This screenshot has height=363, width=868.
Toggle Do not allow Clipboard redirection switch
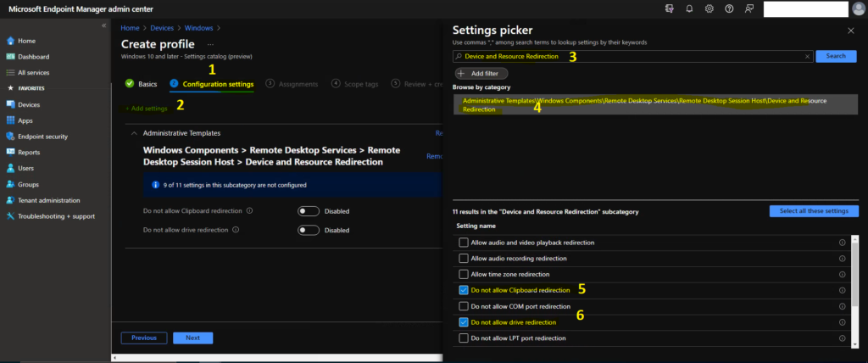point(309,211)
